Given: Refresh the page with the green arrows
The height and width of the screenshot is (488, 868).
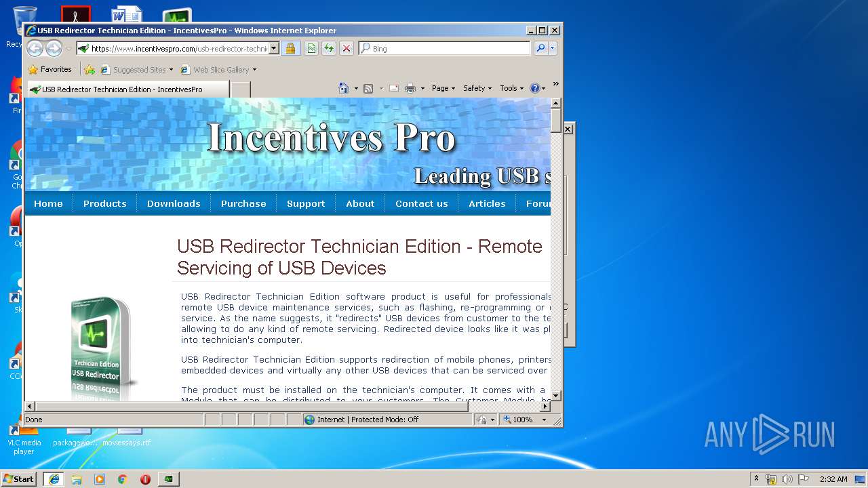Looking at the screenshot, I should click(x=329, y=48).
